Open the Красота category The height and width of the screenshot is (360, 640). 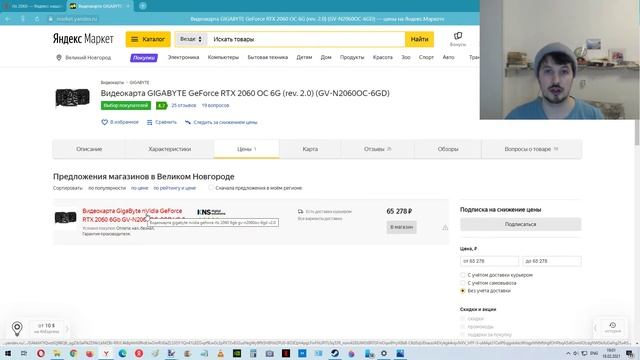[x=382, y=58]
